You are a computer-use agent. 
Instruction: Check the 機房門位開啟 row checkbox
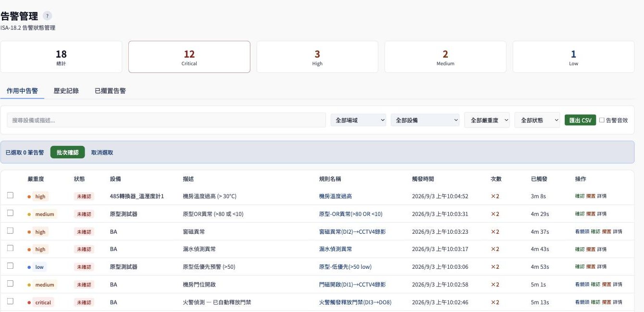[10, 284]
